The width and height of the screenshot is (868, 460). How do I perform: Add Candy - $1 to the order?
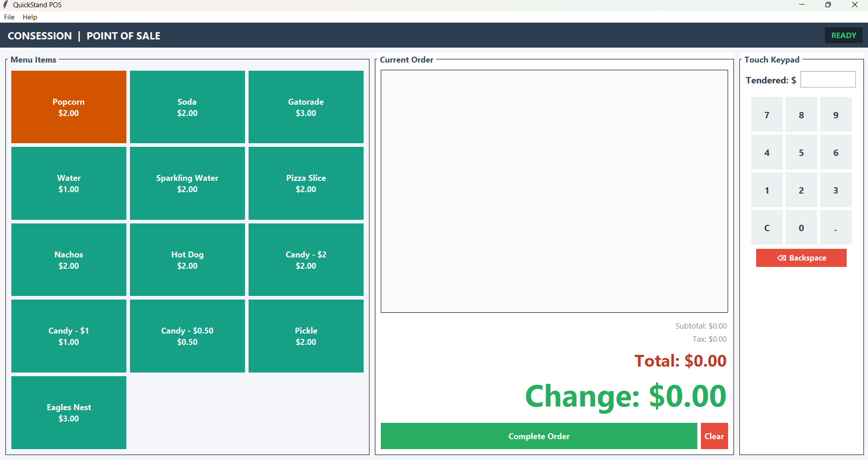tap(69, 336)
